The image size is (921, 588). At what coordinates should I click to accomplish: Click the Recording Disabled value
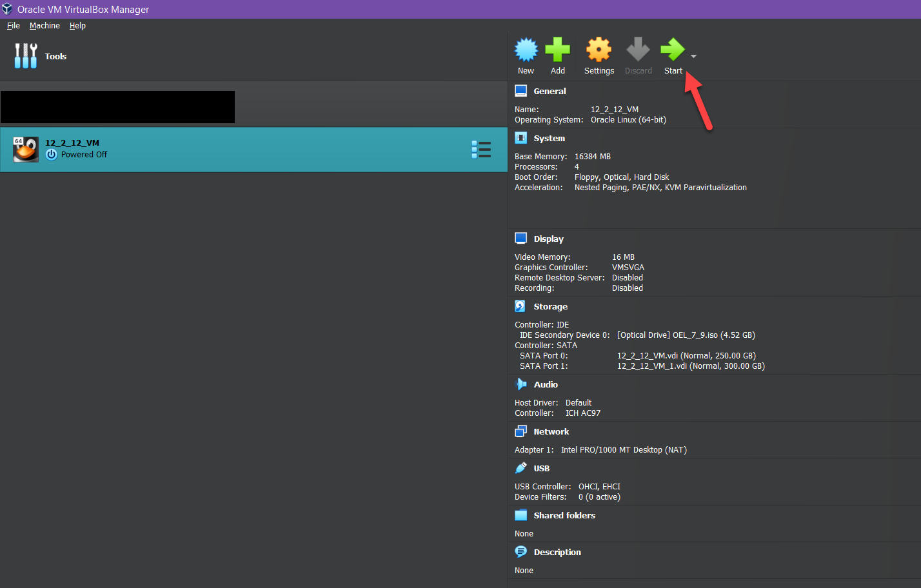628,288
